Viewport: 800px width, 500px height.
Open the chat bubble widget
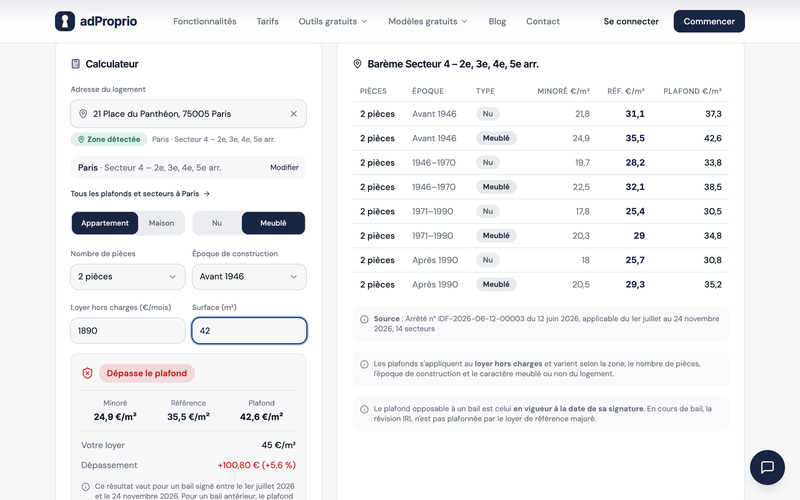click(x=767, y=467)
